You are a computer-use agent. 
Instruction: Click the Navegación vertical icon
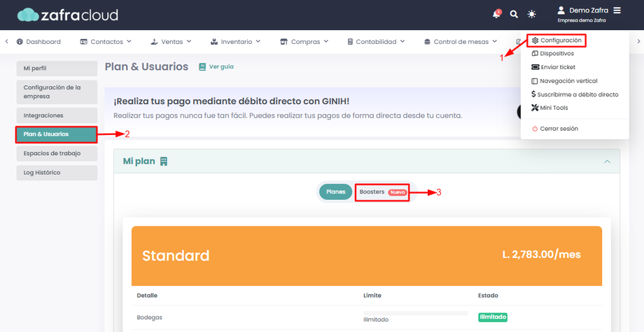click(534, 81)
